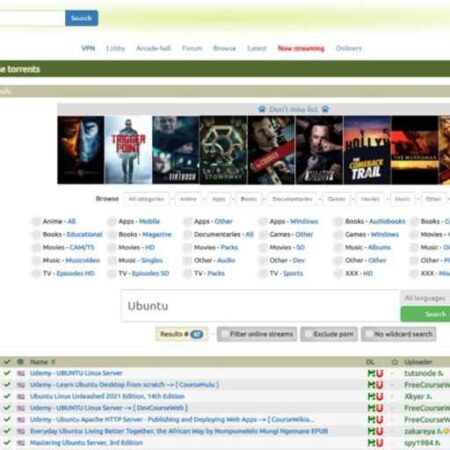Click magnet icon for Udemy - UBUNTU Linux Server
Screen dimensions: 450x450
tap(371, 373)
